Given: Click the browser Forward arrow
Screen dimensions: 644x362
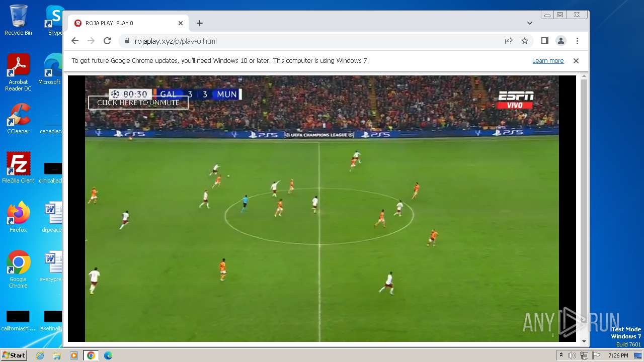Looking at the screenshot, I should click(x=91, y=41).
